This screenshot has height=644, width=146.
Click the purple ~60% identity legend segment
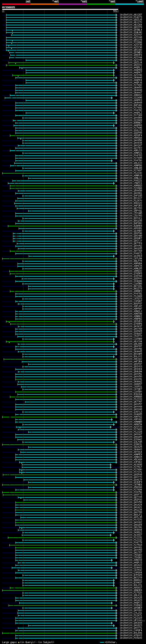[73, 4]
